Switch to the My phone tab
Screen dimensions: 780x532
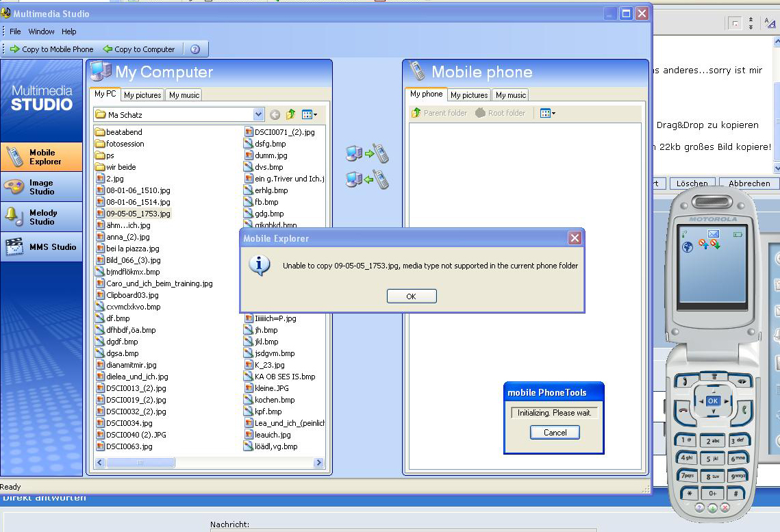click(427, 94)
